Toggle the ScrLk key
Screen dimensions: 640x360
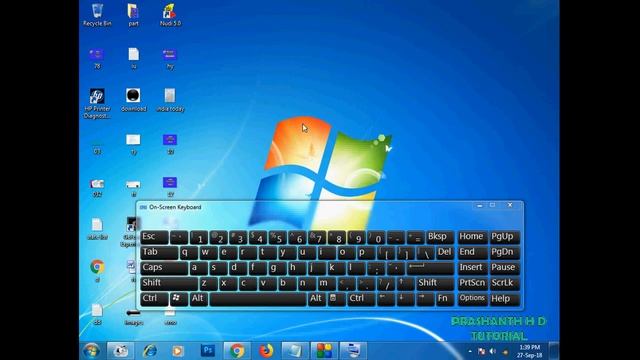coord(505,283)
